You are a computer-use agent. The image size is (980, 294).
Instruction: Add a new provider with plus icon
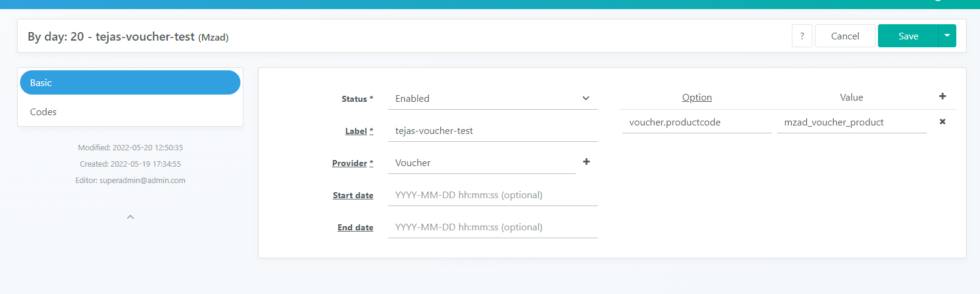[587, 162]
